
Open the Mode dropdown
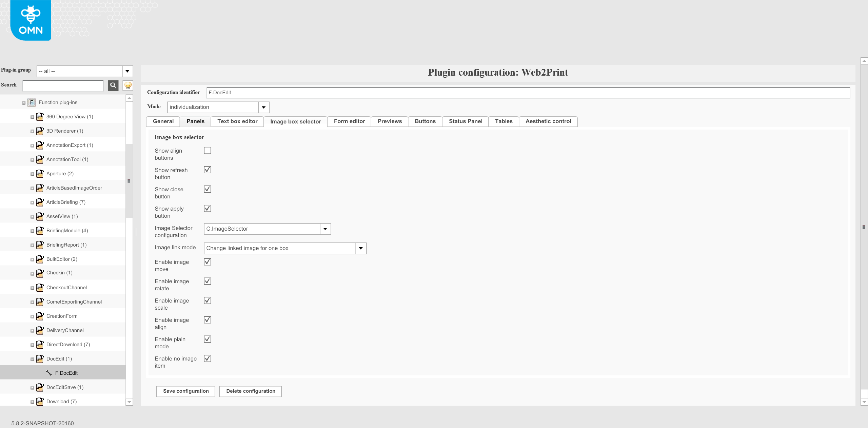click(x=264, y=107)
